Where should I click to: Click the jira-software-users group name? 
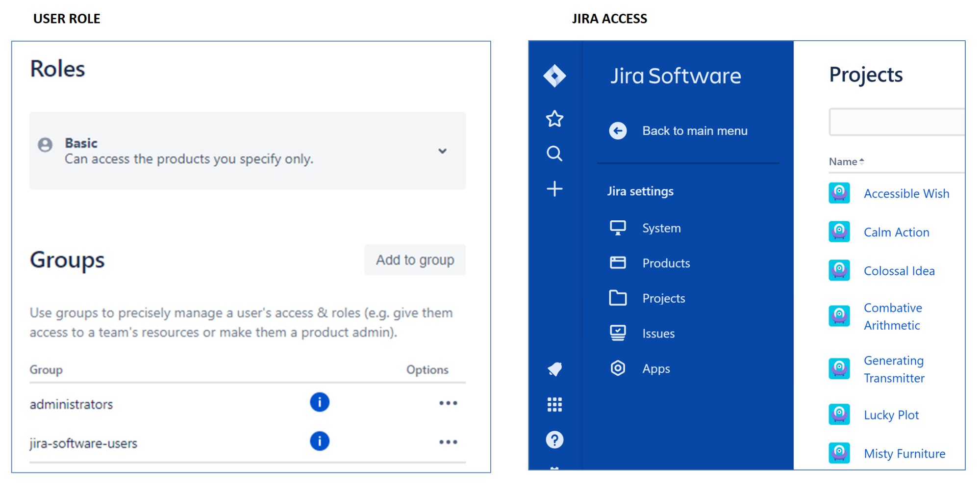[83, 443]
